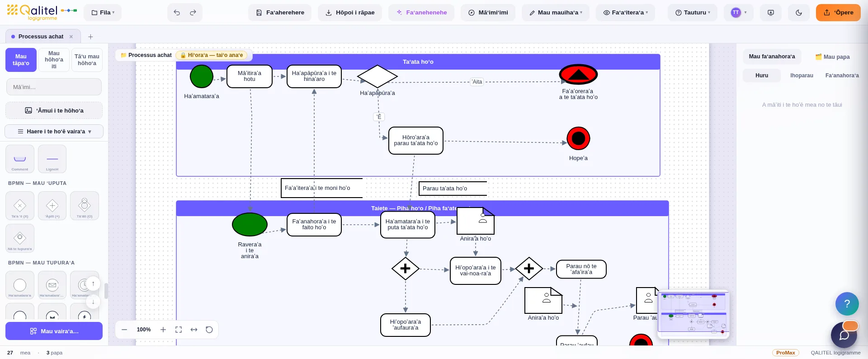Select Hōro'ara'a parau ta'ata ho'o task

pos(416,141)
